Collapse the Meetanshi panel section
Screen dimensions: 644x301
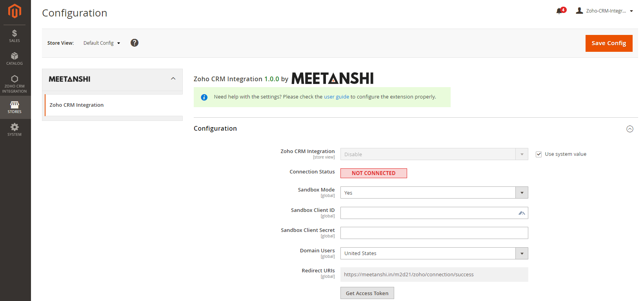[173, 79]
